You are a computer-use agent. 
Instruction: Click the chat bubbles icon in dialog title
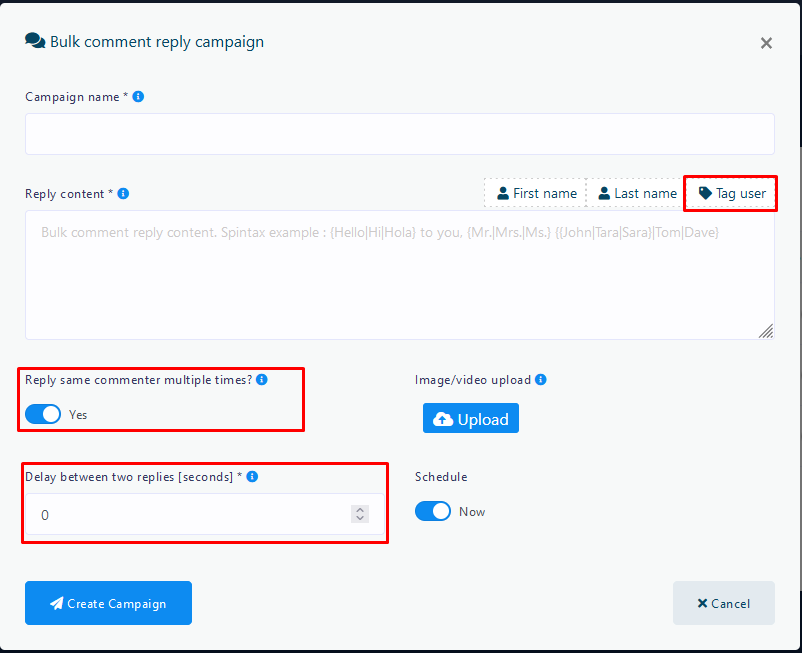point(35,42)
